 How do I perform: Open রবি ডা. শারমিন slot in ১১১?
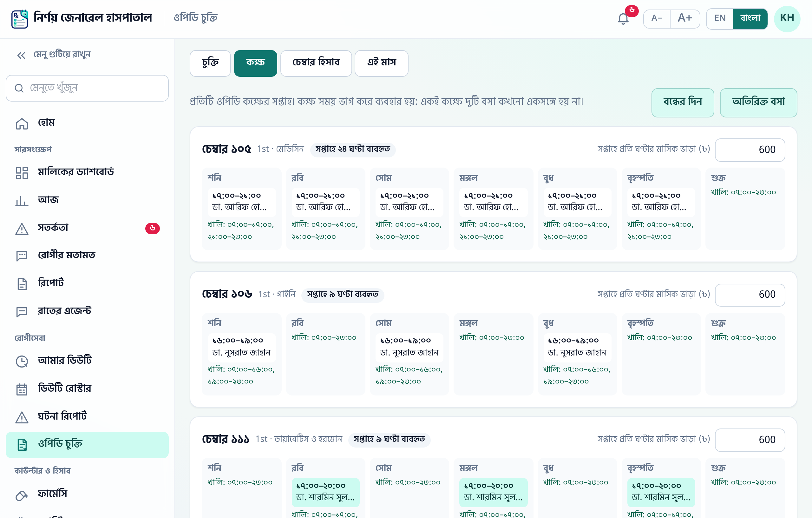point(325,492)
